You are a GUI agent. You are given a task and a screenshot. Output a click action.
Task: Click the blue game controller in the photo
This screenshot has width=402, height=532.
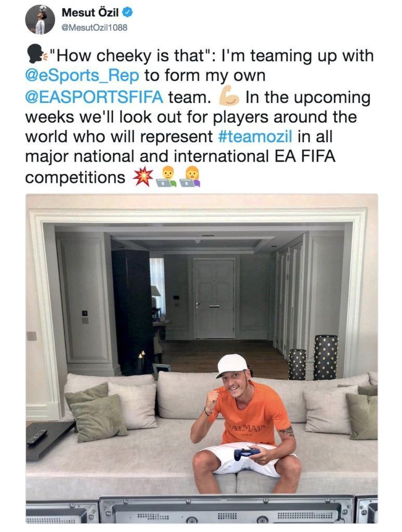247,454
